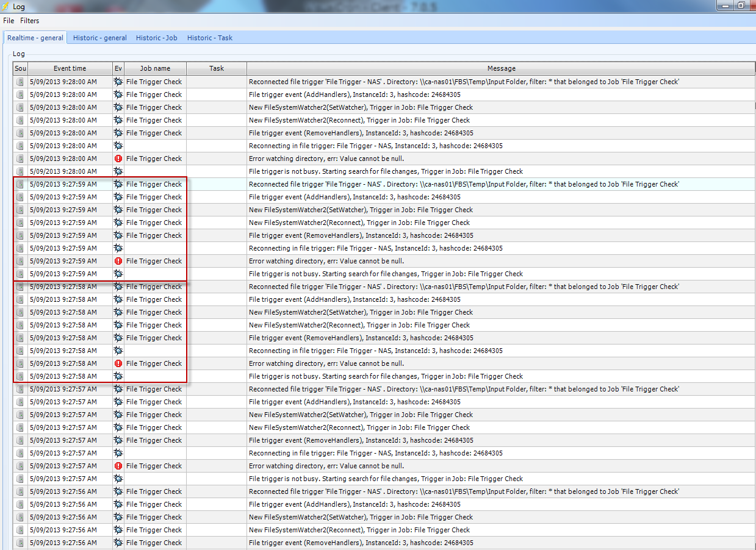Screen dimensions: 756x550
Task: Click the red error icon at 9:28:00 AM
Action: pos(118,159)
